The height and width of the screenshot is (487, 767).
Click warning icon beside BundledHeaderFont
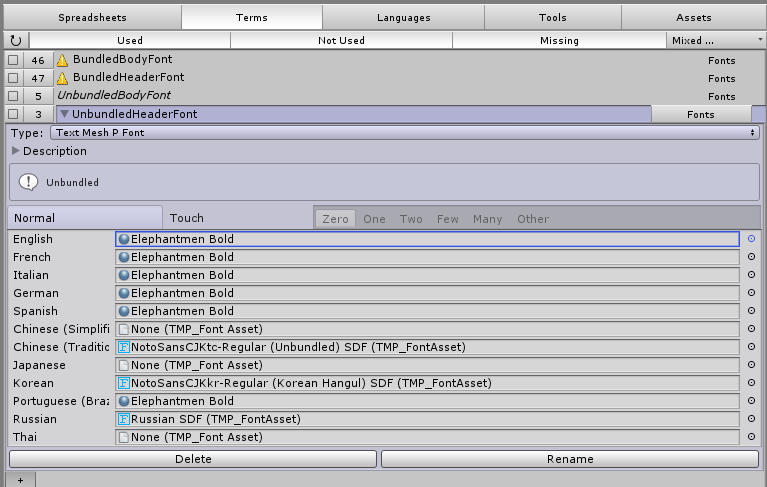tap(62, 78)
